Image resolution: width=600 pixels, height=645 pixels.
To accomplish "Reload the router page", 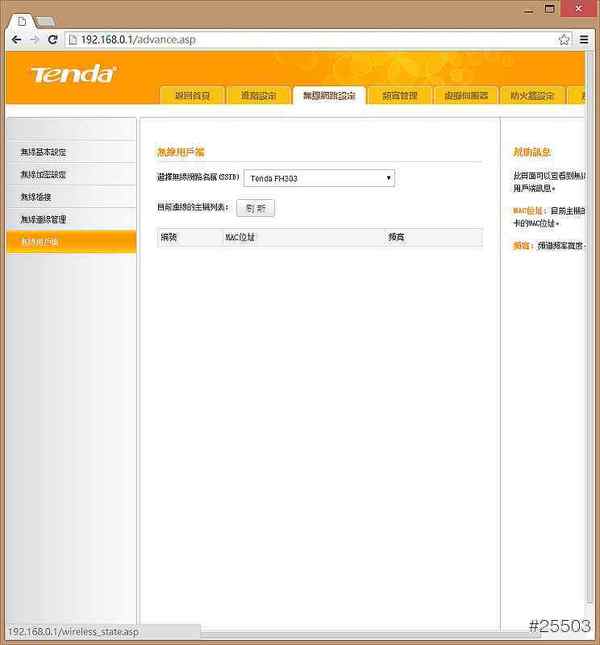I will click(x=52, y=40).
